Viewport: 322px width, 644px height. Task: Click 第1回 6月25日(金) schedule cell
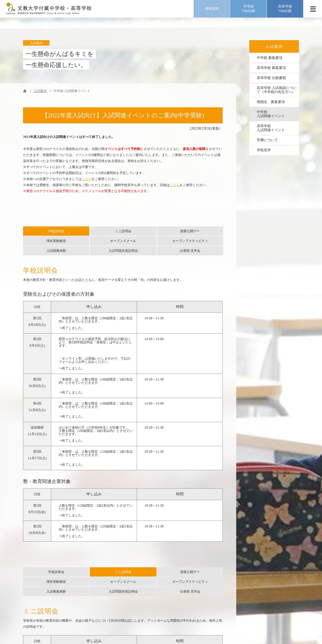tap(37, 510)
